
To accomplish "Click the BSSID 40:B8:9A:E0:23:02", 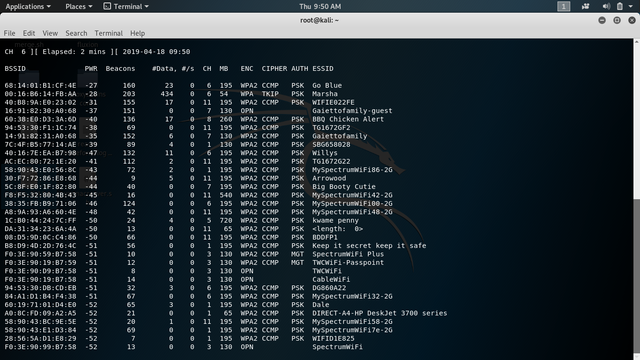I will [40, 102].
